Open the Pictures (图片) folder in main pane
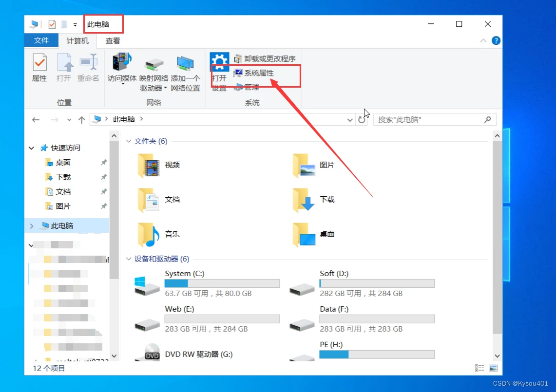 313,165
